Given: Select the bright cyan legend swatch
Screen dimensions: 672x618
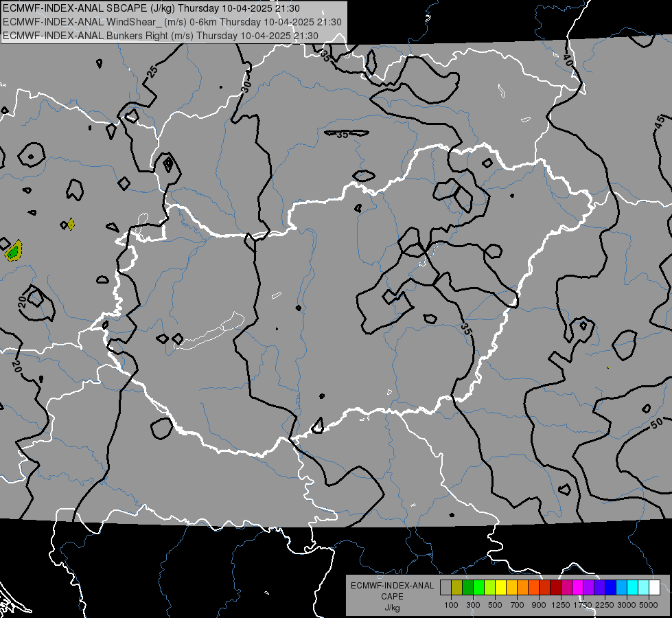Looking at the screenshot, I should pyautogui.click(x=633, y=588).
